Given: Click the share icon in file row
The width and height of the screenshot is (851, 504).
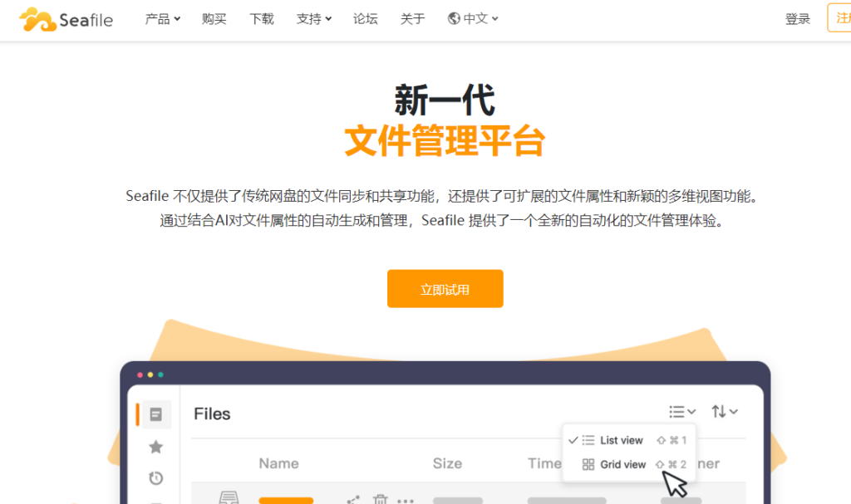Looking at the screenshot, I should tap(353, 500).
